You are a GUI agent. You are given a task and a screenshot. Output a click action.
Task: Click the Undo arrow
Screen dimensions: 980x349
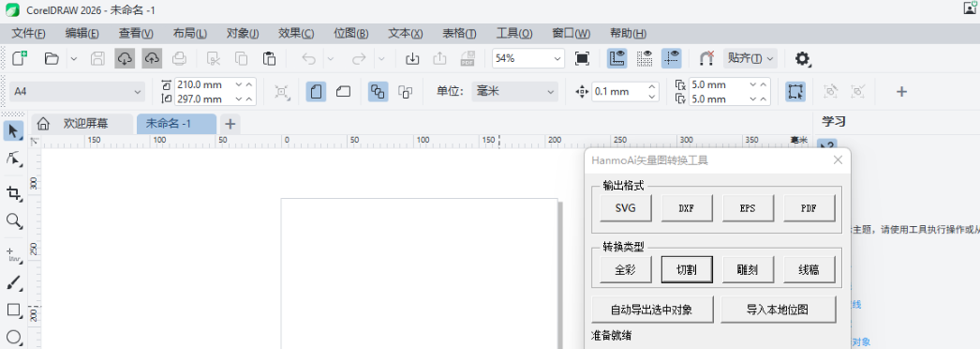coord(309,59)
